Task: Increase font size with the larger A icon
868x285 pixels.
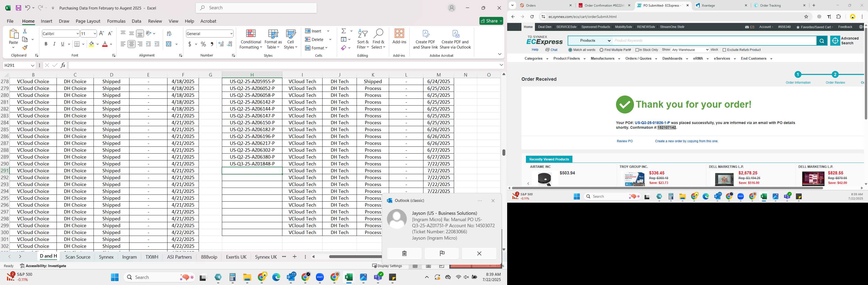Action: click(101, 33)
